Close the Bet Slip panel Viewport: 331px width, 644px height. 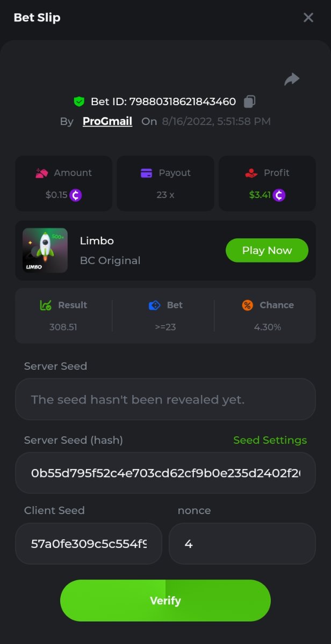[x=308, y=18]
